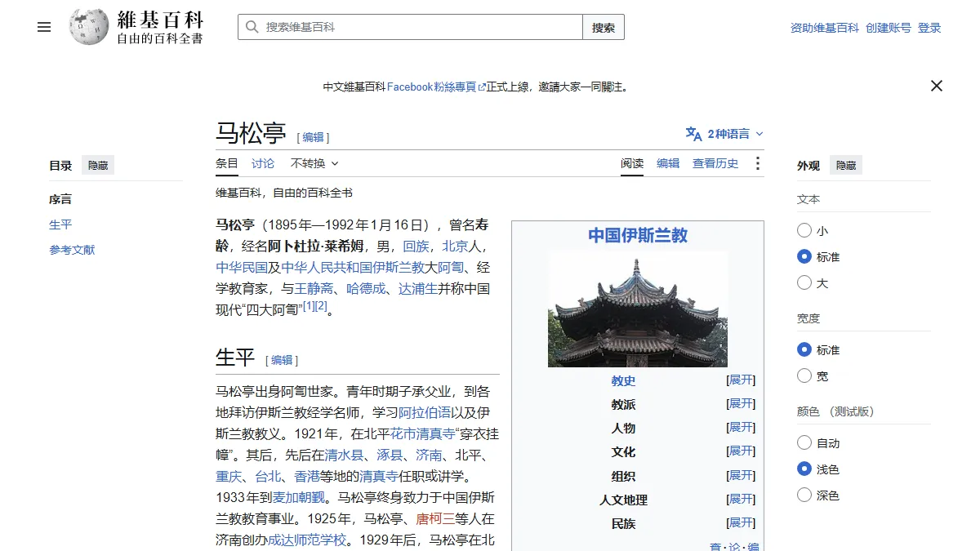Screen dimensions: 980x551
Task: Open the main hamburger menu
Action: click(44, 27)
